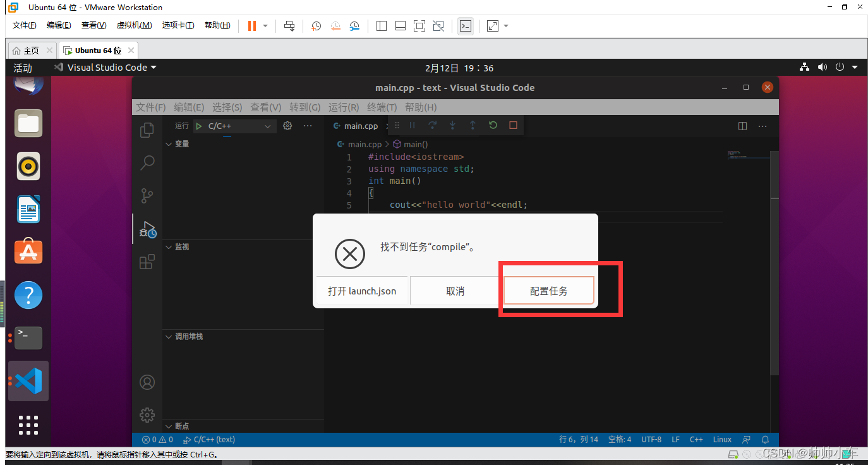This screenshot has width=868, height=465.
Task: Click the Split Editor icon
Action: pos(743,126)
